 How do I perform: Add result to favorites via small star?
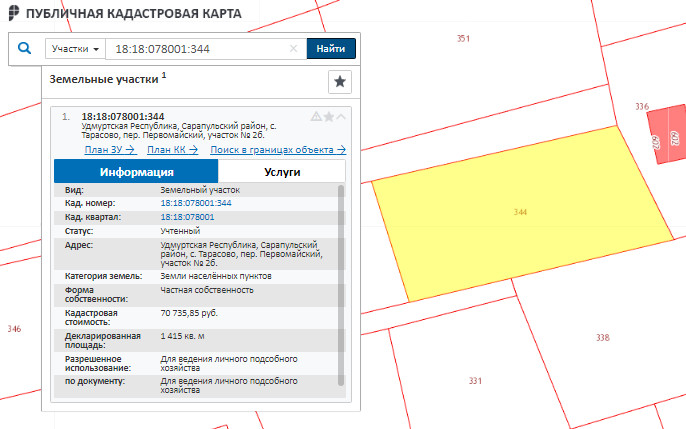coord(329,117)
